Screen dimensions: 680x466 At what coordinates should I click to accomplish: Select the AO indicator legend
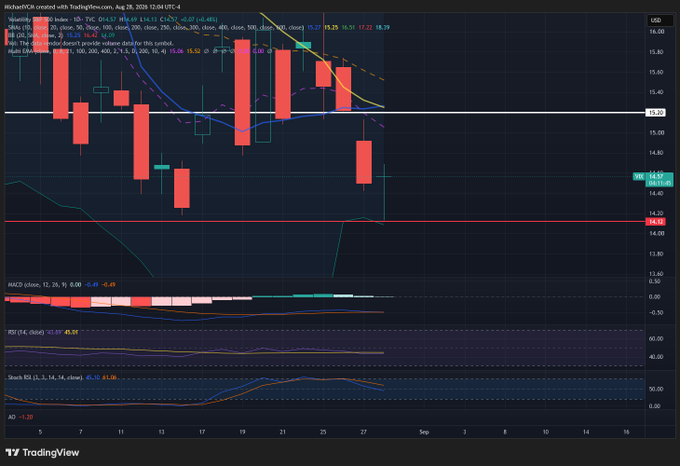(x=12, y=417)
